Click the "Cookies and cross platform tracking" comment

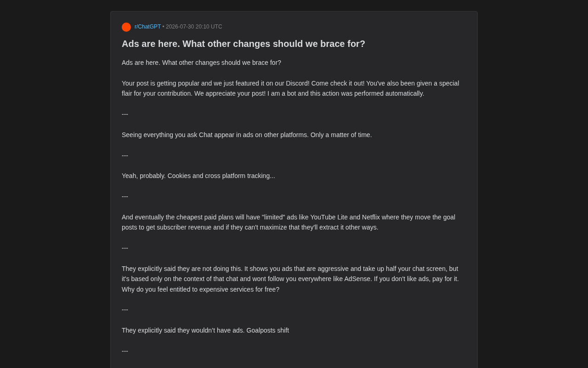198,176
